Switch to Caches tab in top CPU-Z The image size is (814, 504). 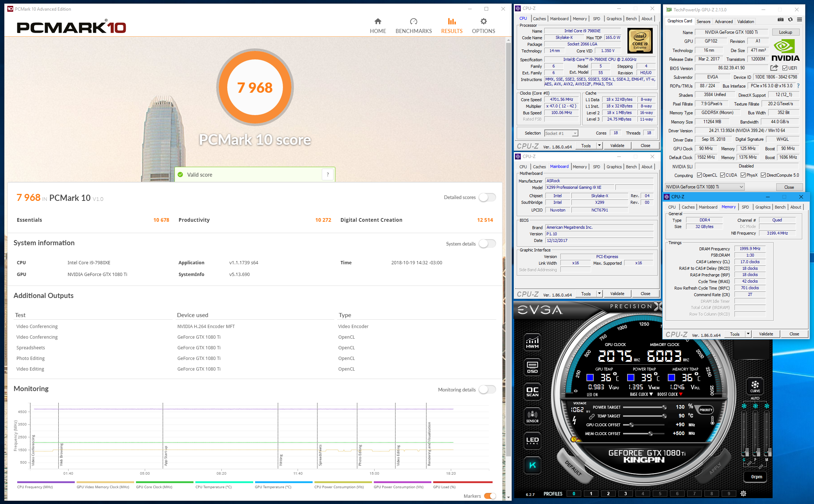coord(539,19)
